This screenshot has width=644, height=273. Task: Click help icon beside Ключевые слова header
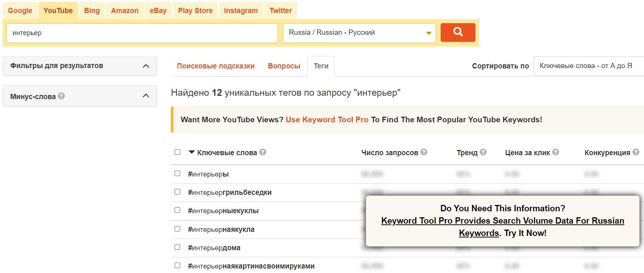coord(263,152)
